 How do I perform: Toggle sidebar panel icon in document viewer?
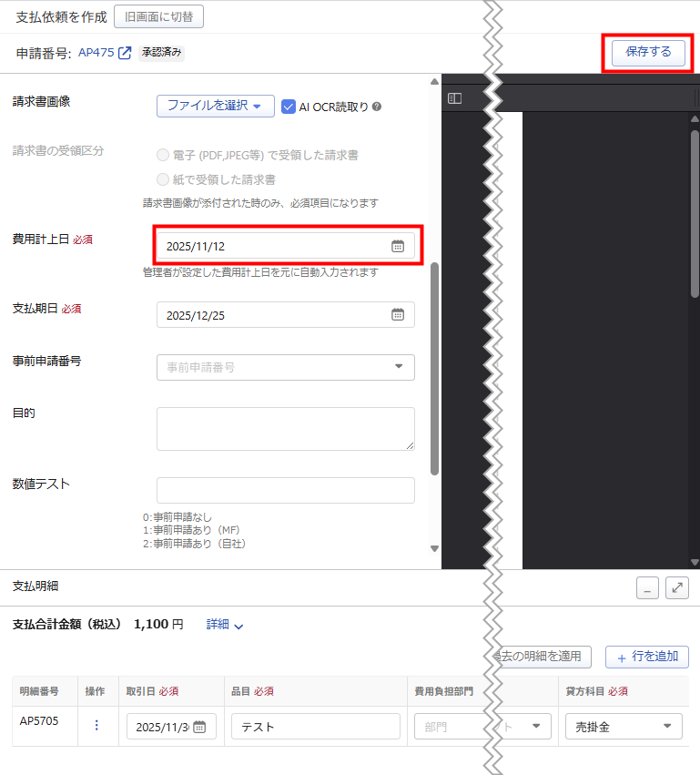click(x=455, y=98)
